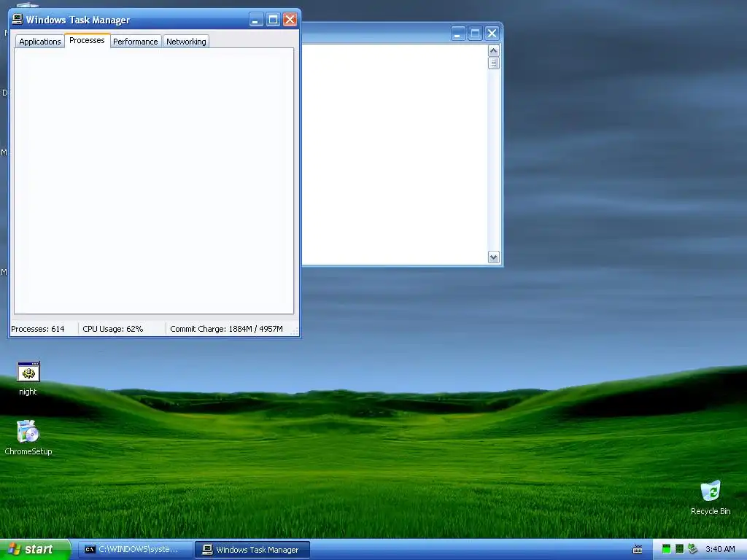
Task: Open the Recycle Bin icon
Action: pyautogui.click(x=711, y=491)
